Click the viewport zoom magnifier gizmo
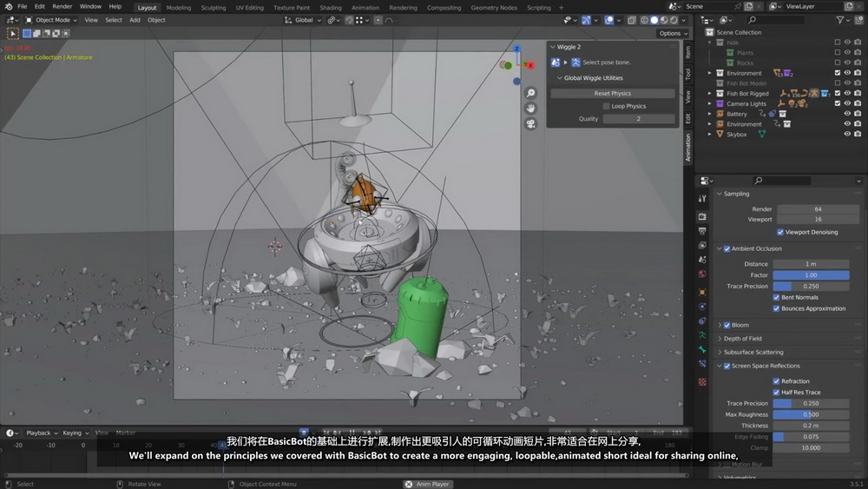This screenshot has height=489, width=868. pyautogui.click(x=530, y=93)
